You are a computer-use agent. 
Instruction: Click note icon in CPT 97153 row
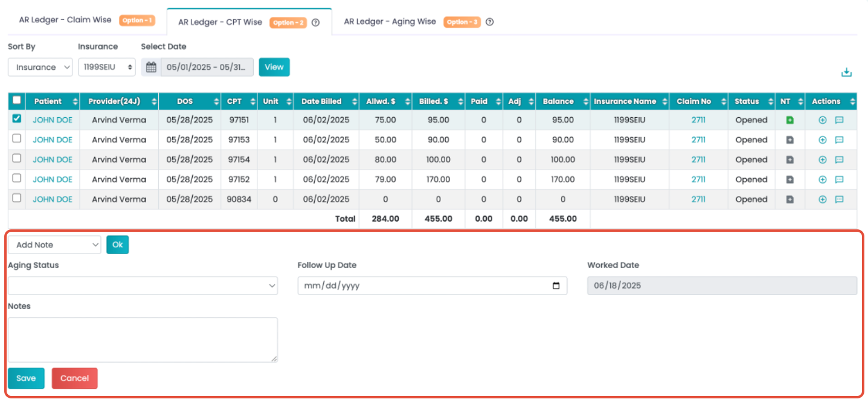(x=789, y=140)
